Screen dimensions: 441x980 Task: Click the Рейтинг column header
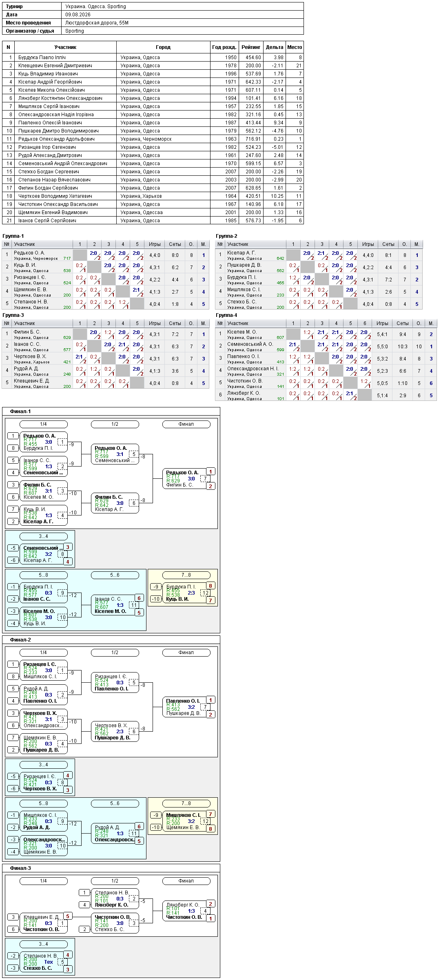(251, 47)
